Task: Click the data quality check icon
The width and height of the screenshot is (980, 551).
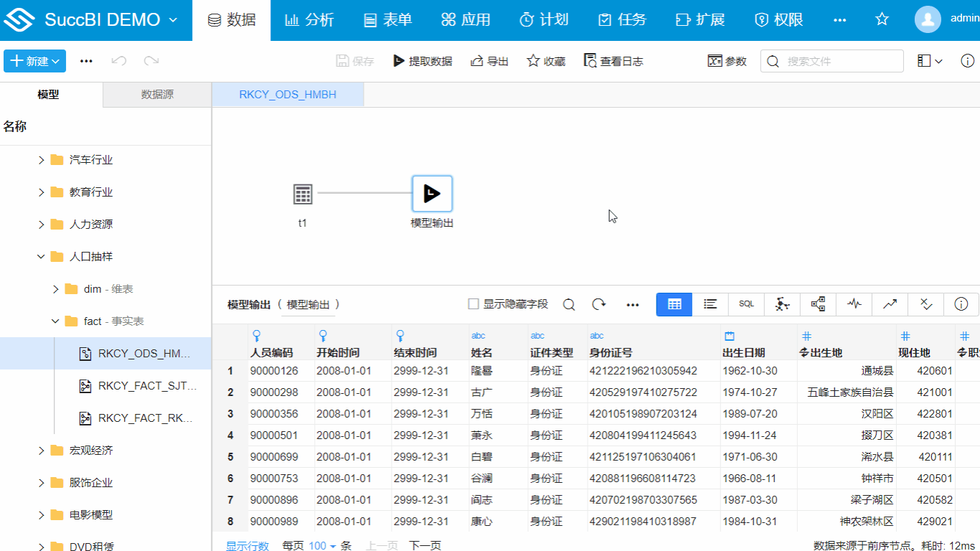Action: click(925, 304)
